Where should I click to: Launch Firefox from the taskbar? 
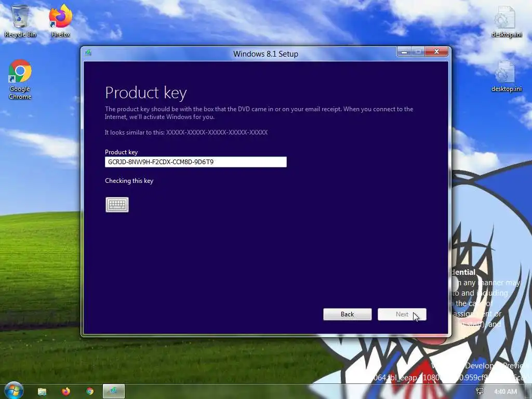tap(66, 392)
